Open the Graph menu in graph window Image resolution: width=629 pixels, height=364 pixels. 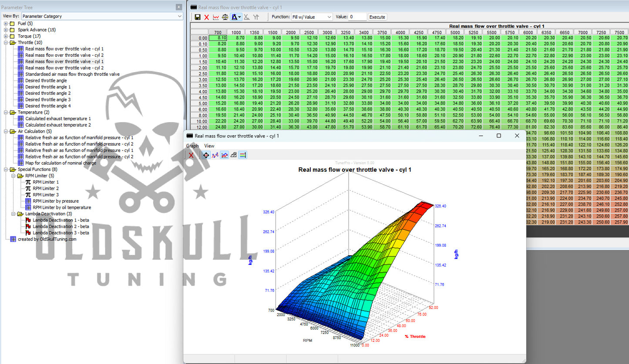192,146
